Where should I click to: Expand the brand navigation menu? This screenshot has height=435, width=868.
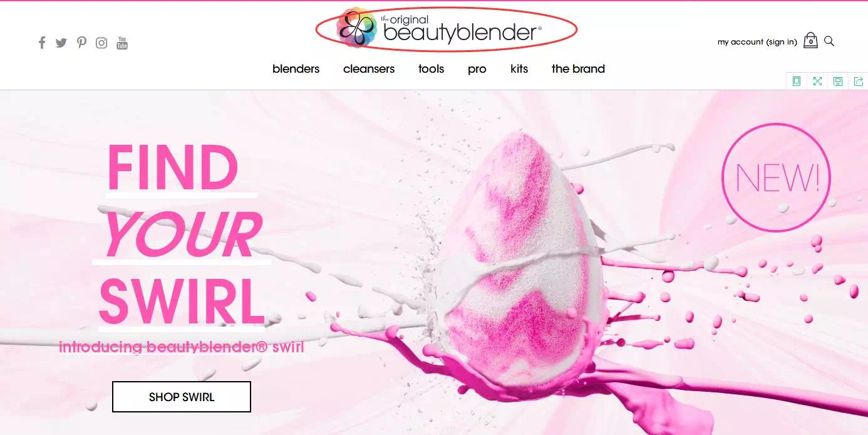tap(578, 69)
